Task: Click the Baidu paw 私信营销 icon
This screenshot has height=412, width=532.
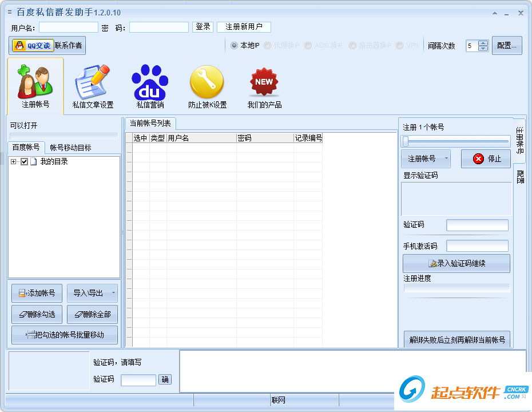Action: coord(149,83)
